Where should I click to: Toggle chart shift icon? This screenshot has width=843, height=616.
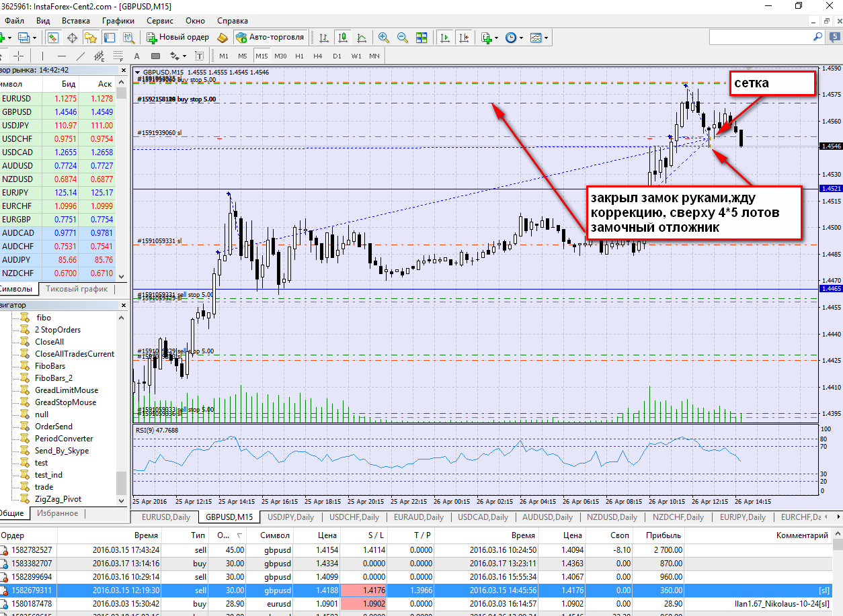pos(463,37)
